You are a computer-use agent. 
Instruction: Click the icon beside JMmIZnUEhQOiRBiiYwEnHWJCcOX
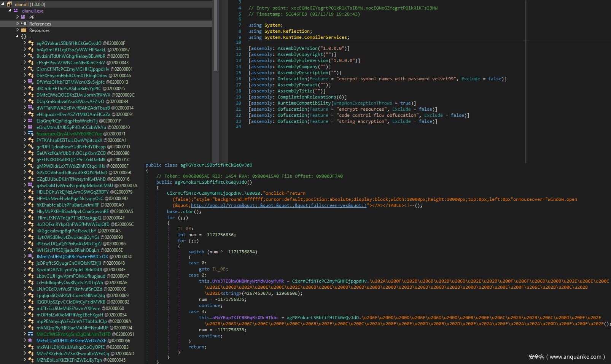pyautogui.click(x=31, y=257)
